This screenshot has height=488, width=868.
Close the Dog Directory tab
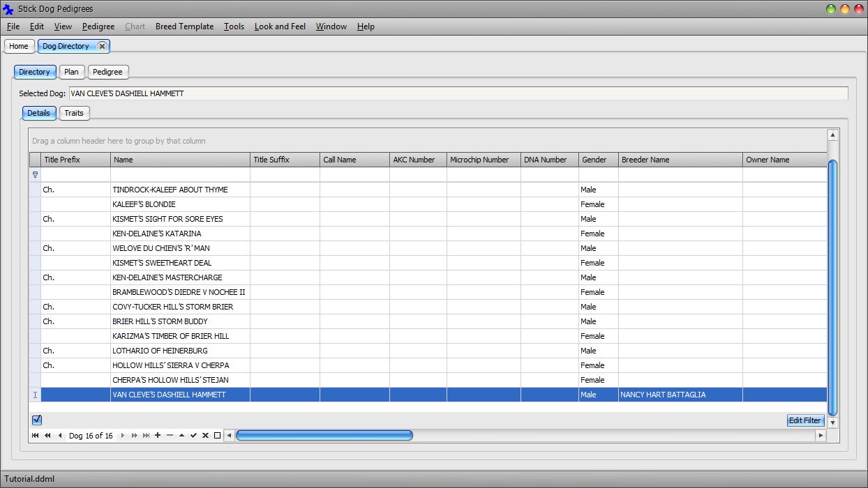click(x=102, y=46)
